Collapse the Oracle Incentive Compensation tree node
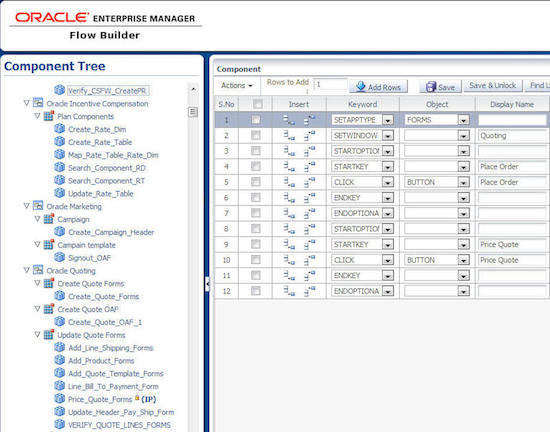550x432 pixels. (26, 103)
